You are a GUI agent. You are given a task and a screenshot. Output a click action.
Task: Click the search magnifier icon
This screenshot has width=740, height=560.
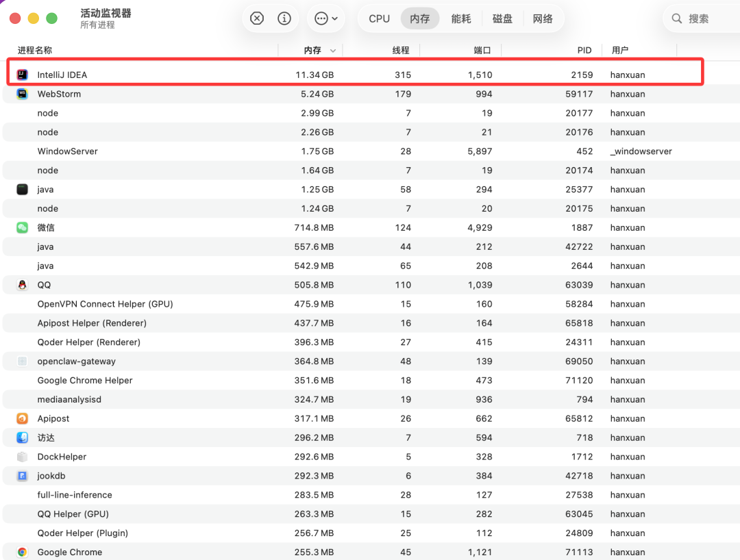tap(677, 18)
